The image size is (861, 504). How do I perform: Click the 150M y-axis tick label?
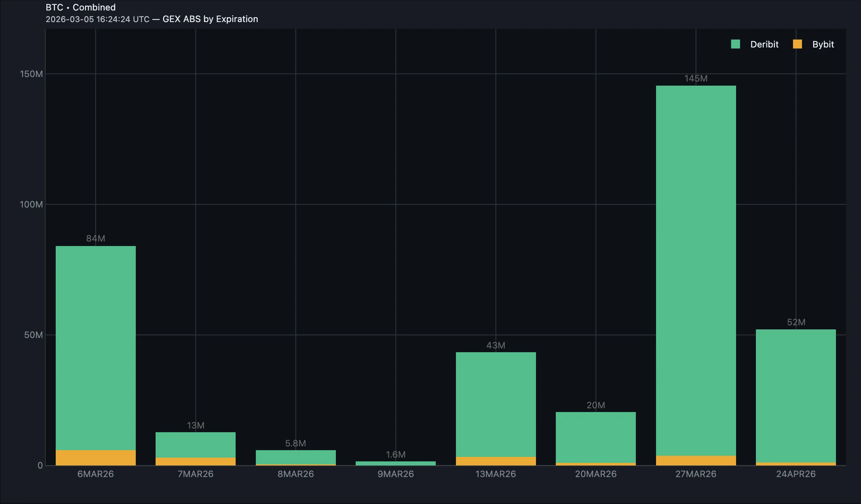coord(31,74)
